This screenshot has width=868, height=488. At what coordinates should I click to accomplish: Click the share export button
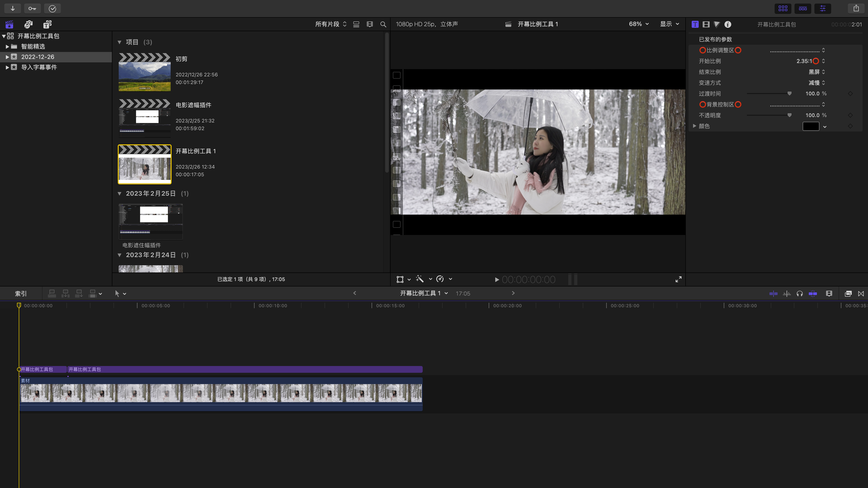click(x=856, y=8)
